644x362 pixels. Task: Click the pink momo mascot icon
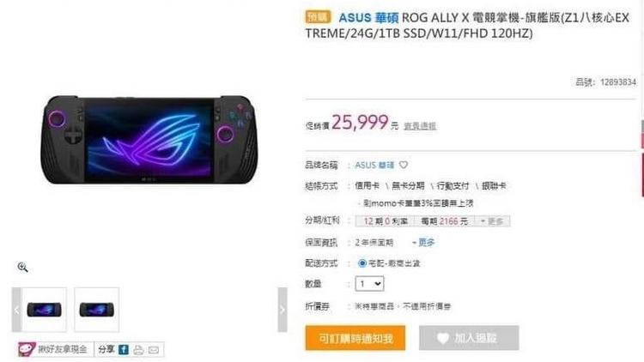[x=27, y=349]
